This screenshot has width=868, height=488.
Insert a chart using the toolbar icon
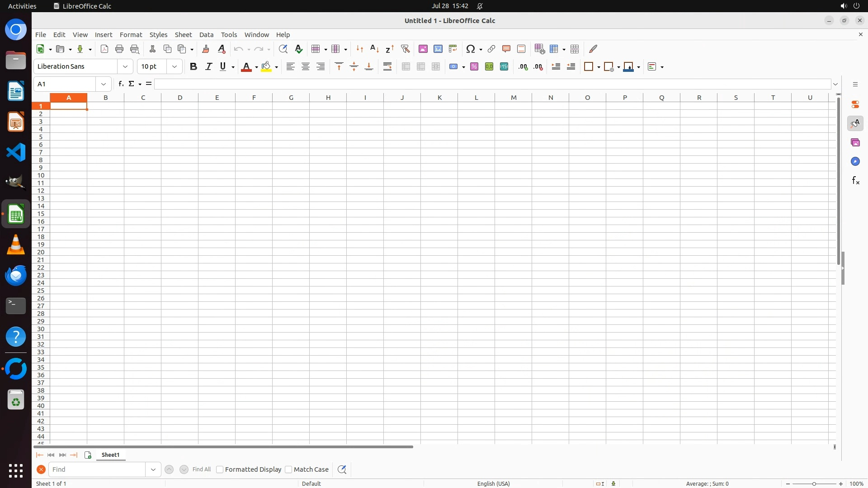(438, 49)
